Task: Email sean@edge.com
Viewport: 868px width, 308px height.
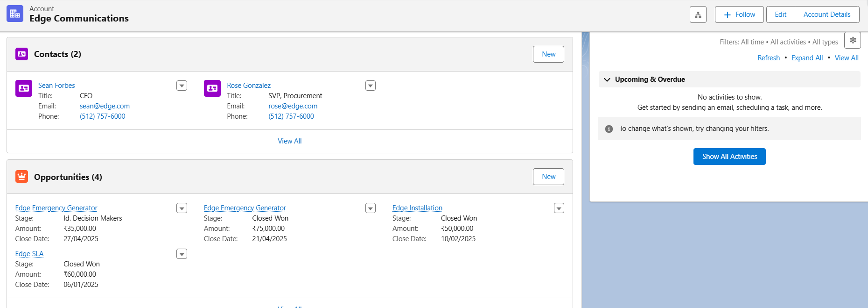Action: [105, 106]
